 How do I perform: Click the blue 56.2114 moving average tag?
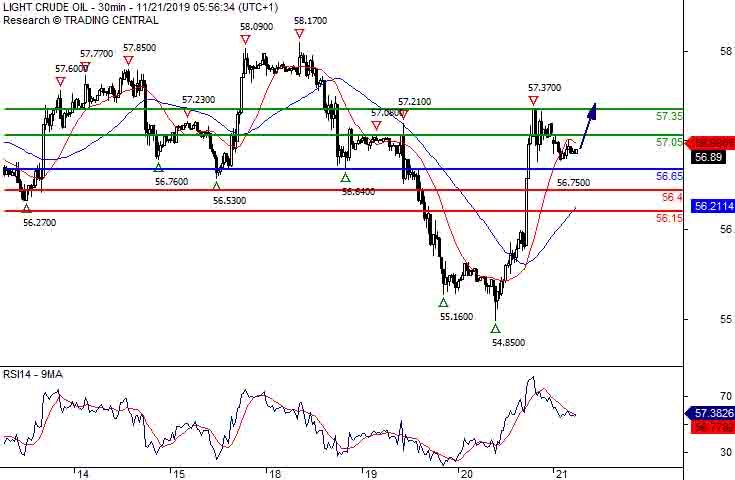713,206
